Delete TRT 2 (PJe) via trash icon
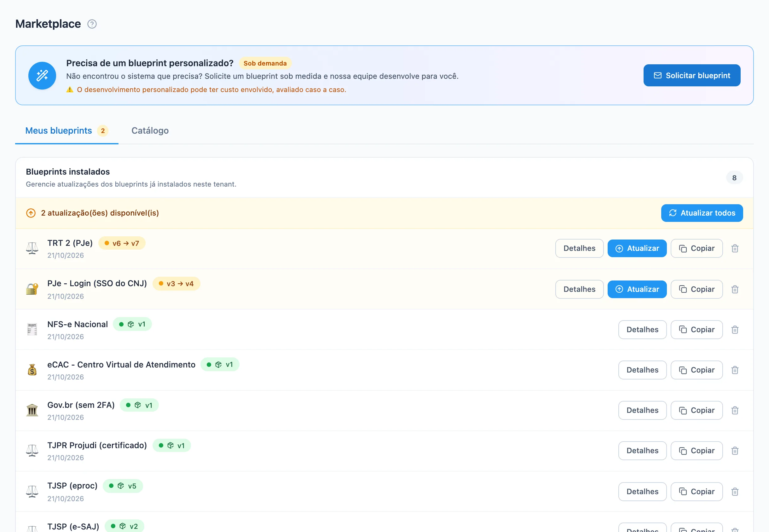Screen dimensions: 769x532 coord(735,248)
